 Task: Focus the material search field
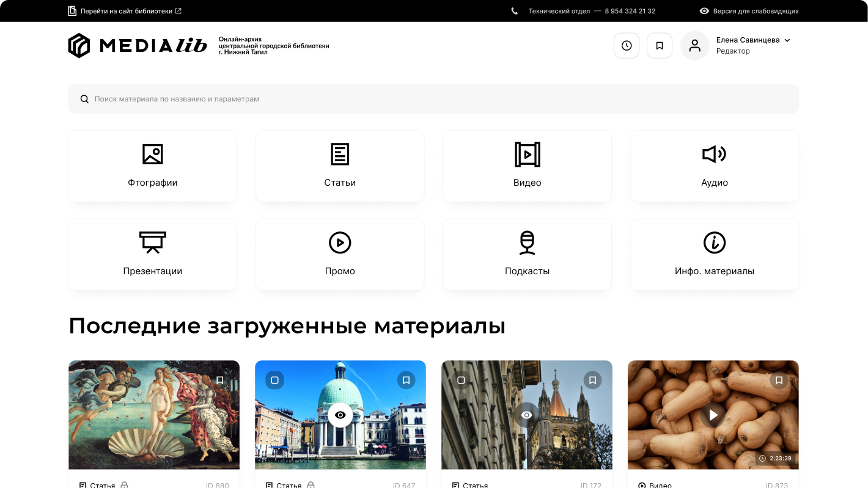click(433, 99)
